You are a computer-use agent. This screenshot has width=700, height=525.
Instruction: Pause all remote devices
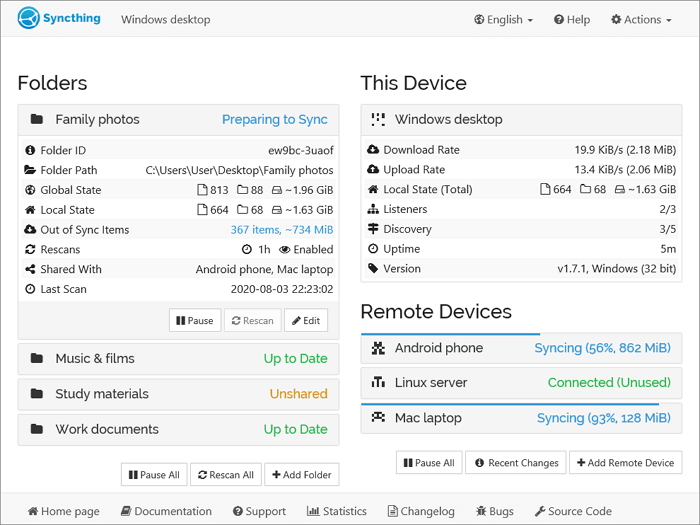pos(427,463)
